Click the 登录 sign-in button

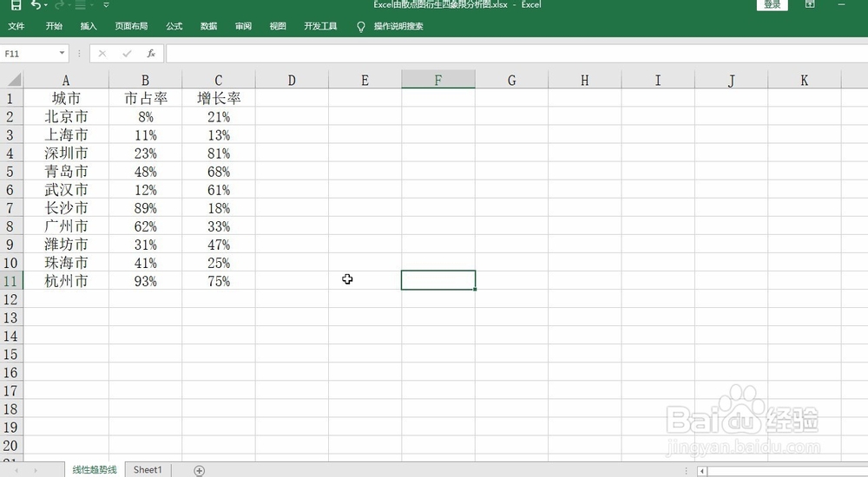pyautogui.click(x=772, y=4)
